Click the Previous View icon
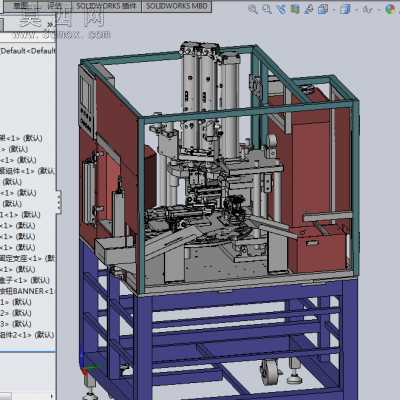Screen dimensions: 400x400 281,9
